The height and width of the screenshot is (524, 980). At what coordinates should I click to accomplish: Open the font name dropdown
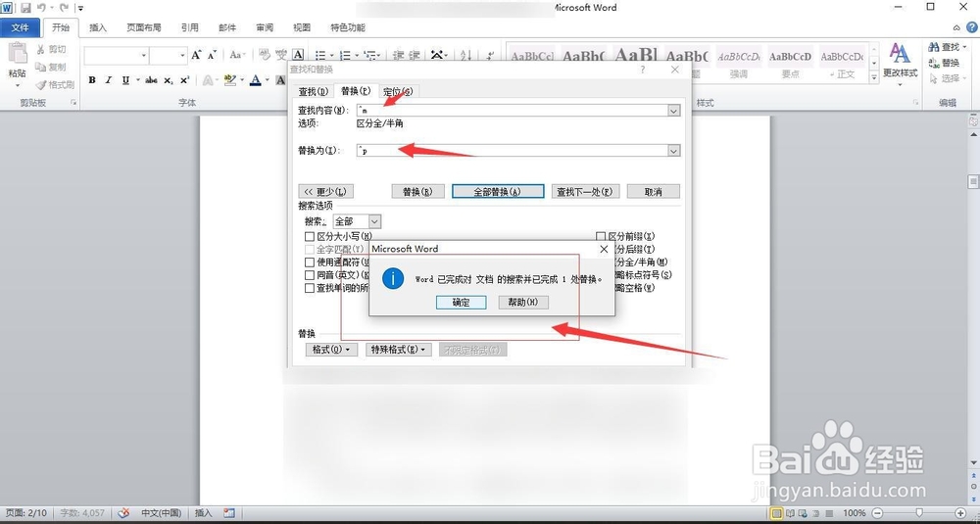(x=144, y=56)
